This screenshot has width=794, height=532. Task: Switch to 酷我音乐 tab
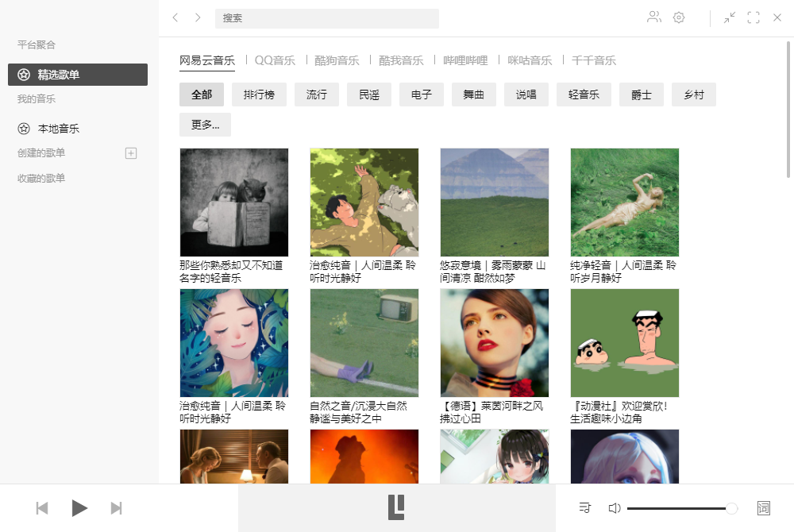tap(401, 60)
